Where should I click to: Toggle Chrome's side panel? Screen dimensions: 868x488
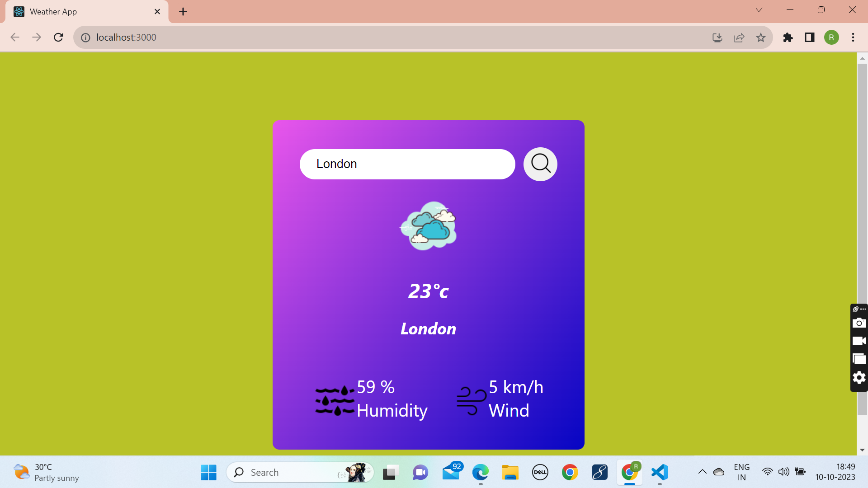coord(809,38)
